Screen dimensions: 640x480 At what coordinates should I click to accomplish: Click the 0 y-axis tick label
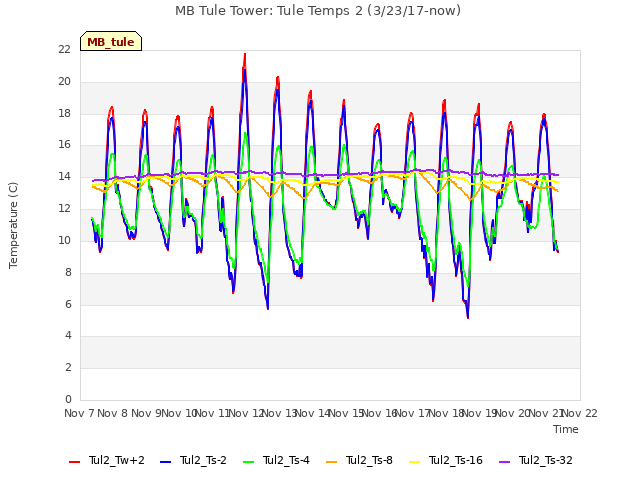68,399
